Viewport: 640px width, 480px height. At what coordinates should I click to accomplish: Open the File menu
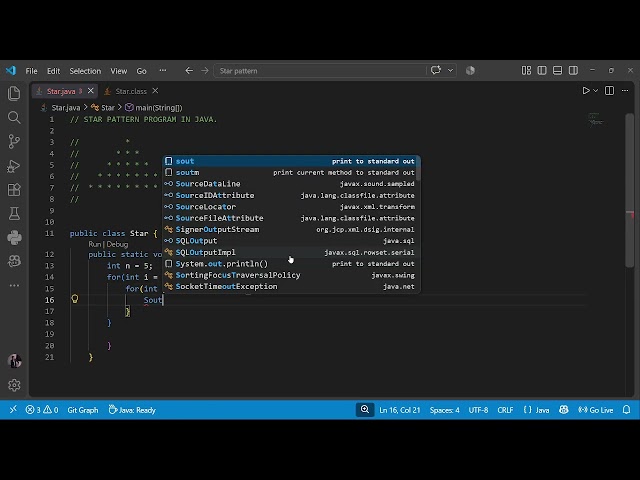pyautogui.click(x=31, y=71)
